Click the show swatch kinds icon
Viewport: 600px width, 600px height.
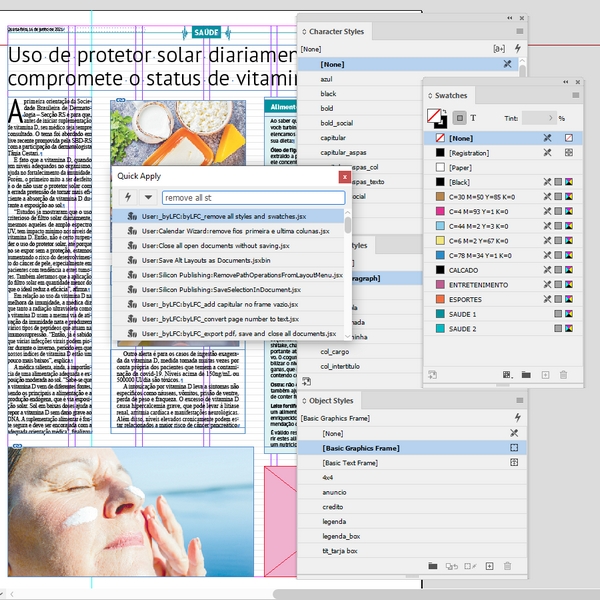click(x=508, y=375)
